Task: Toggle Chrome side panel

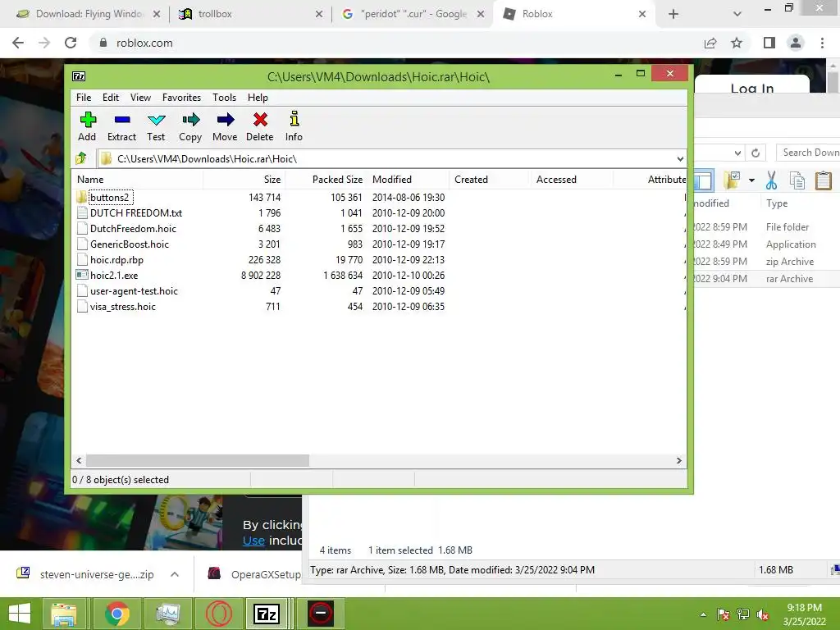Action: coord(769,43)
